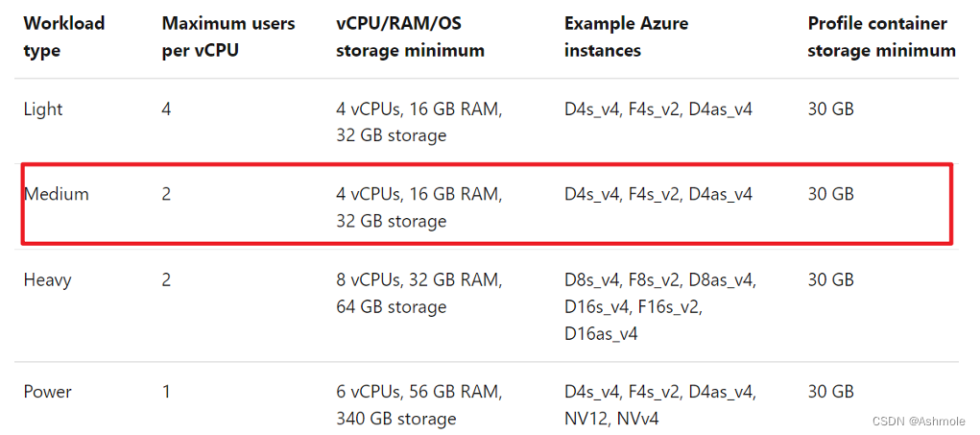
Task: Click Medium row's 30 GB profile storage
Action: [830, 194]
